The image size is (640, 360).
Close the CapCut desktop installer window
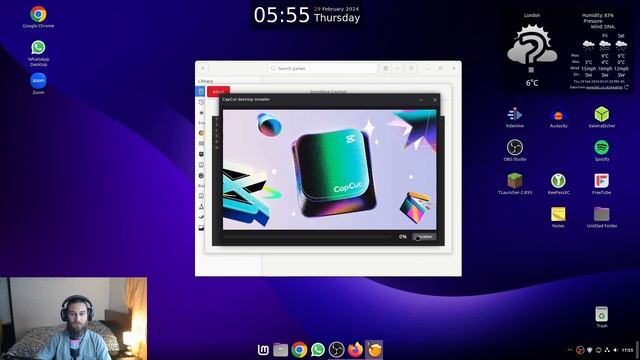pos(435,100)
